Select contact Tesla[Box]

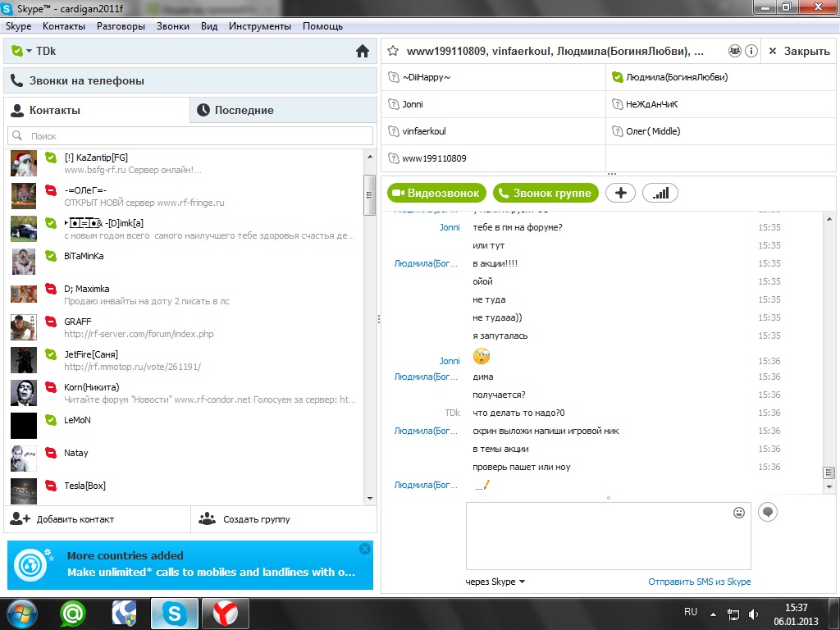[x=185, y=491]
